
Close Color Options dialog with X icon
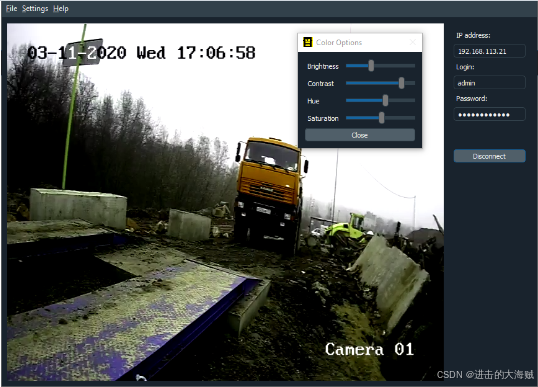pyautogui.click(x=413, y=42)
